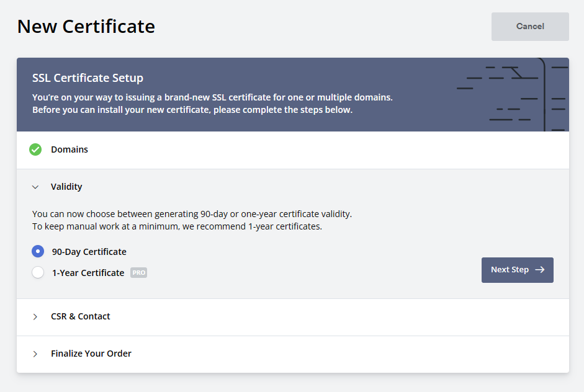Select the 90-Day Certificate radio button
This screenshot has height=392, width=584.
pos(38,251)
